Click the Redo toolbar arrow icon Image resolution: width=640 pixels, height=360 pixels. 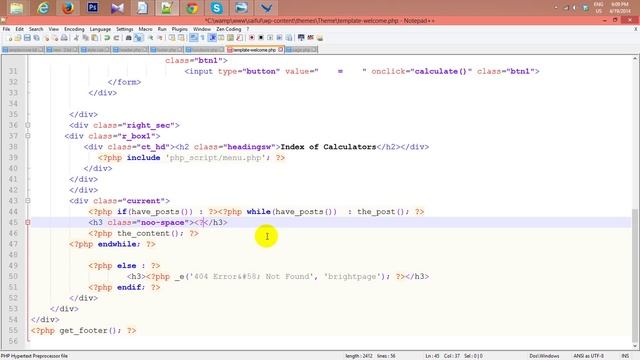coord(116,38)
